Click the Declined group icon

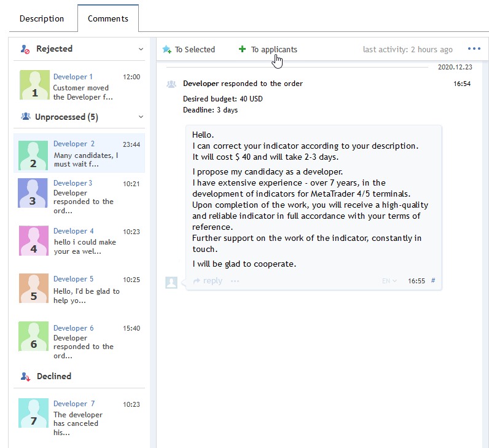[26, 377]
